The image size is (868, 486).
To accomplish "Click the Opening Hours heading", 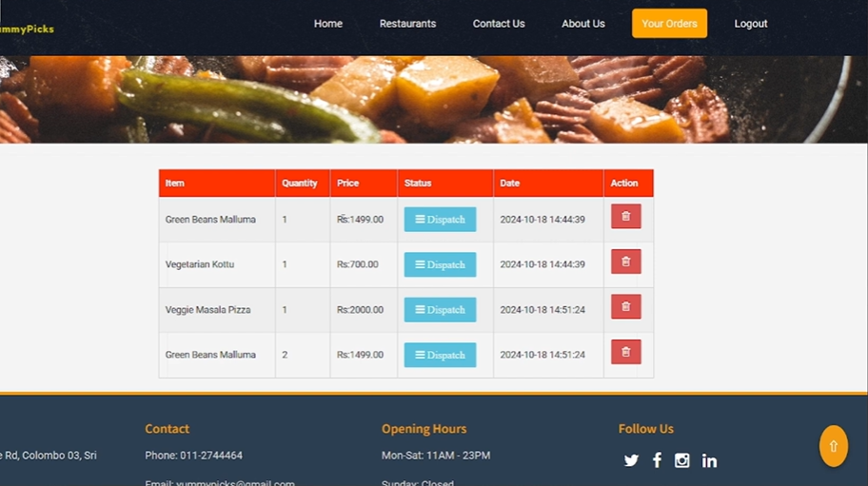I will tap(424, 429).
